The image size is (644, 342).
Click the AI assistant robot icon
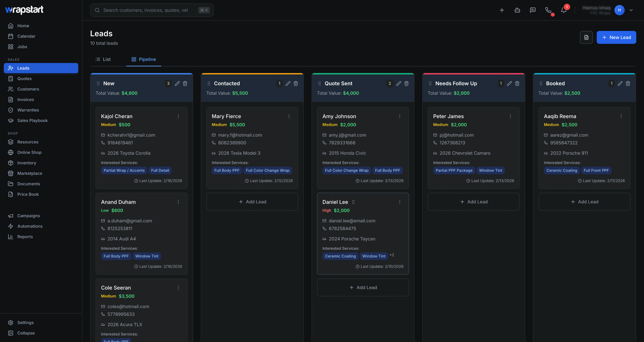tap(517, 10)
